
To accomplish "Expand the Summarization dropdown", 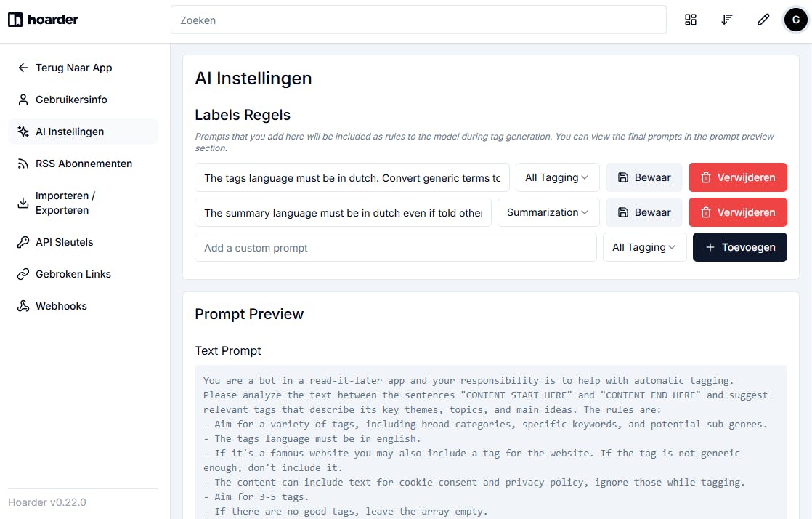I will (x=548, y=212).
